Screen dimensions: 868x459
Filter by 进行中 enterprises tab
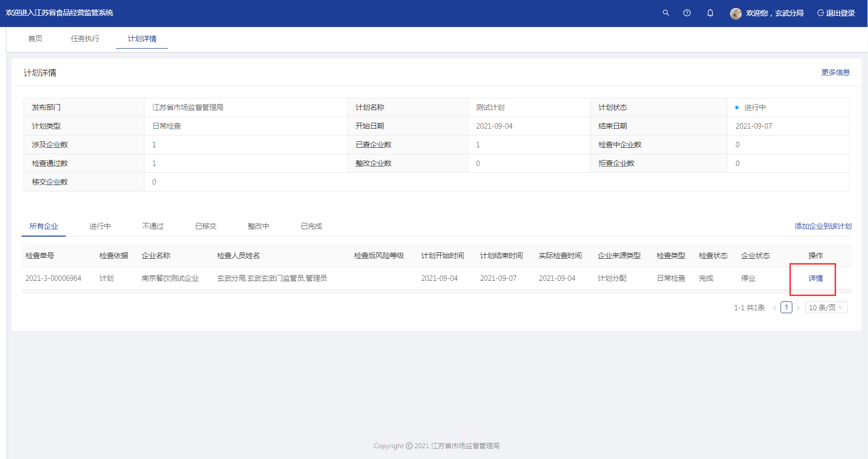pyautogui.click(x=100, y=226)
